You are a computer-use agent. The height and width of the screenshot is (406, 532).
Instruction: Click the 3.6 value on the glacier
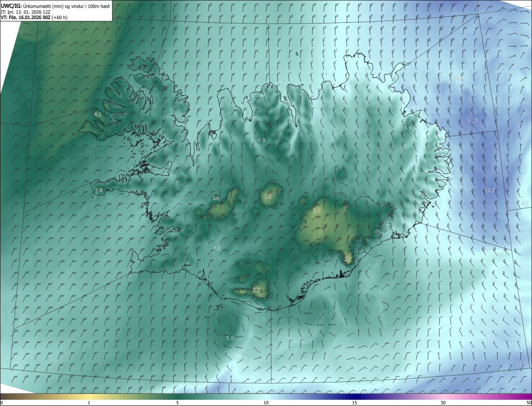(x=216, y=198)
